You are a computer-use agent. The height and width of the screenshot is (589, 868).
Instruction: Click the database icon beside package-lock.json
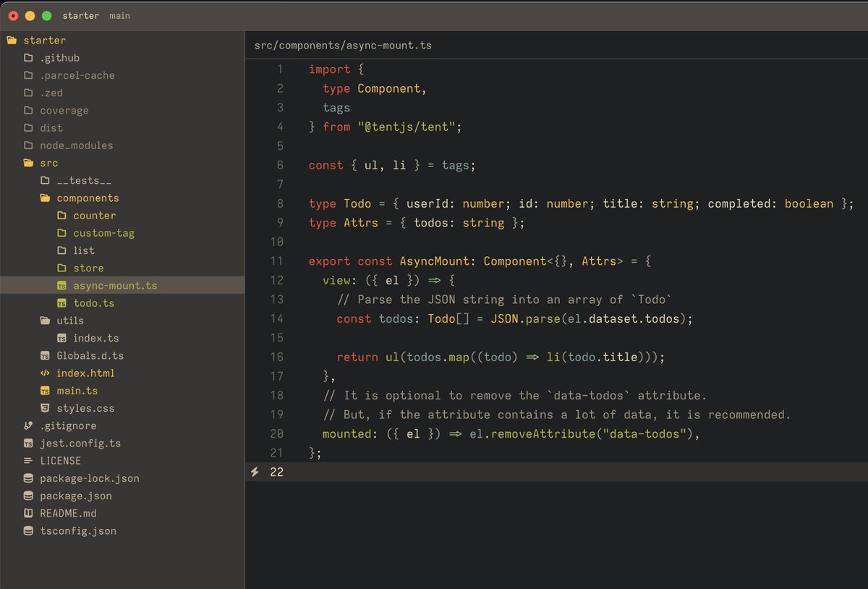28,478
